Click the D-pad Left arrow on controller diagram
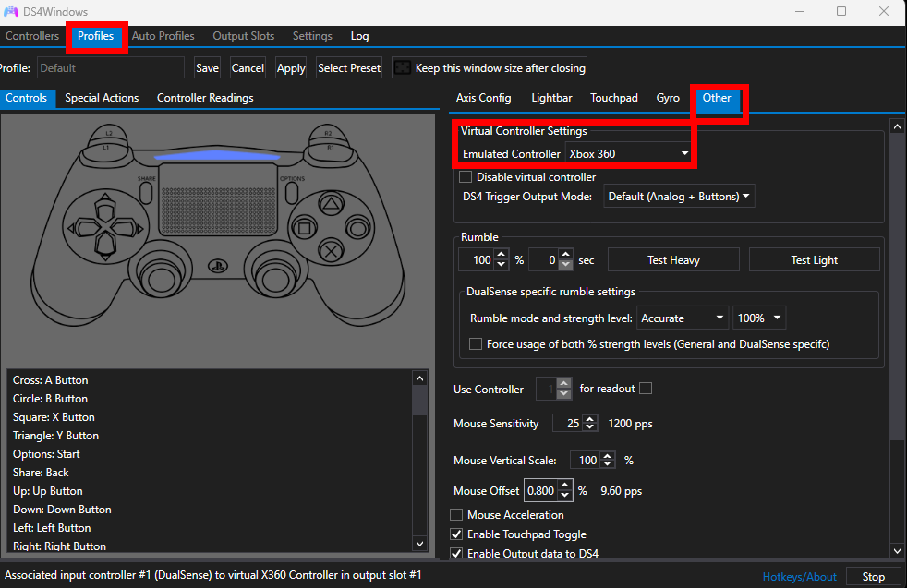907x588 pixels. pyautogui.click(x=84, y=228)
